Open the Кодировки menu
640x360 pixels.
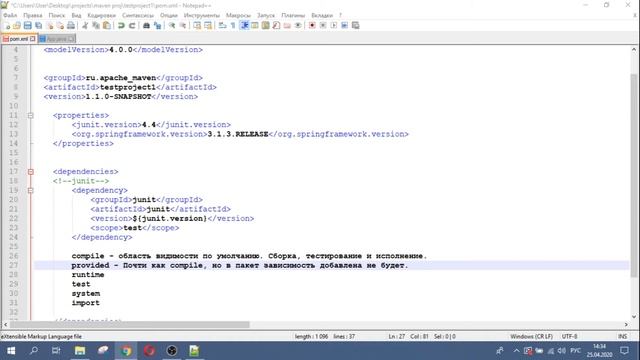[102, 15]
